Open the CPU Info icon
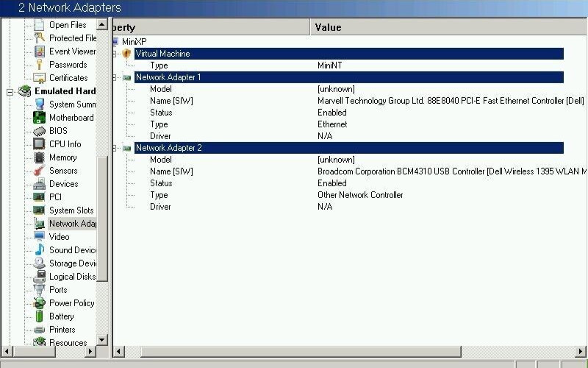Screen dimensions: 588x368 coord(39,144)
